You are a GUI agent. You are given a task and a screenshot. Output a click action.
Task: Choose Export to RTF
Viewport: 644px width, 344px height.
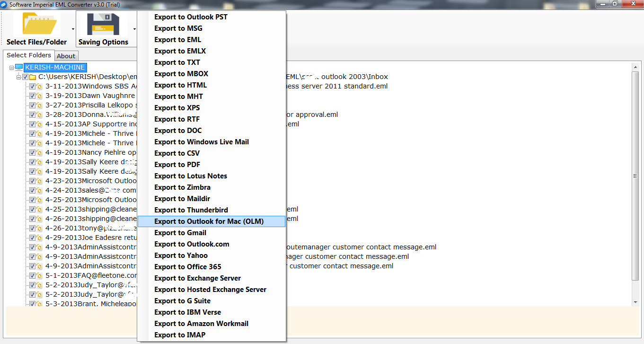[212, 119]
